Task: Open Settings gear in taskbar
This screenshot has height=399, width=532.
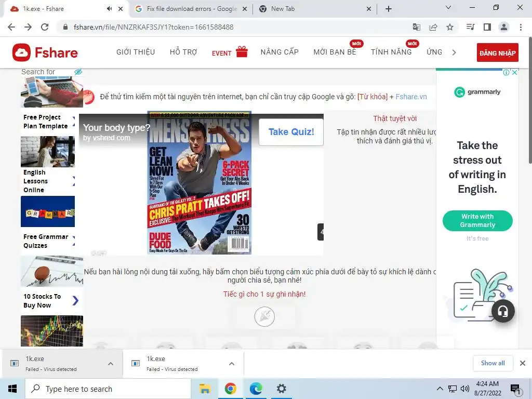Action: tap(281, 389)
